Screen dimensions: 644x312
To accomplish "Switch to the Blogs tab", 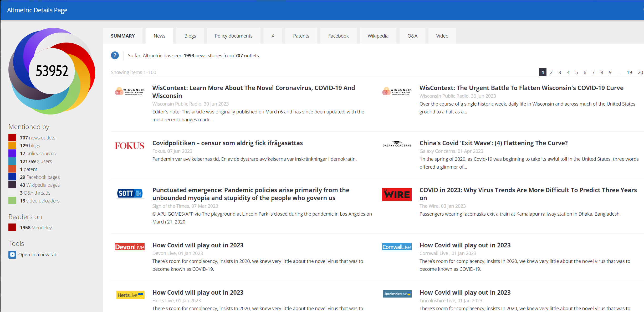I will click(x=190, y=36).
